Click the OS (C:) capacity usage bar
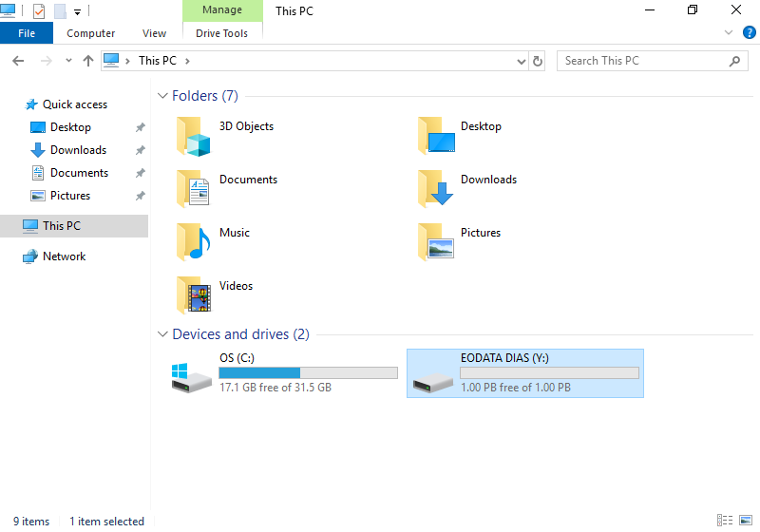Image resolution: width=760 pixels, height=532 pixels. pos(308,372)
